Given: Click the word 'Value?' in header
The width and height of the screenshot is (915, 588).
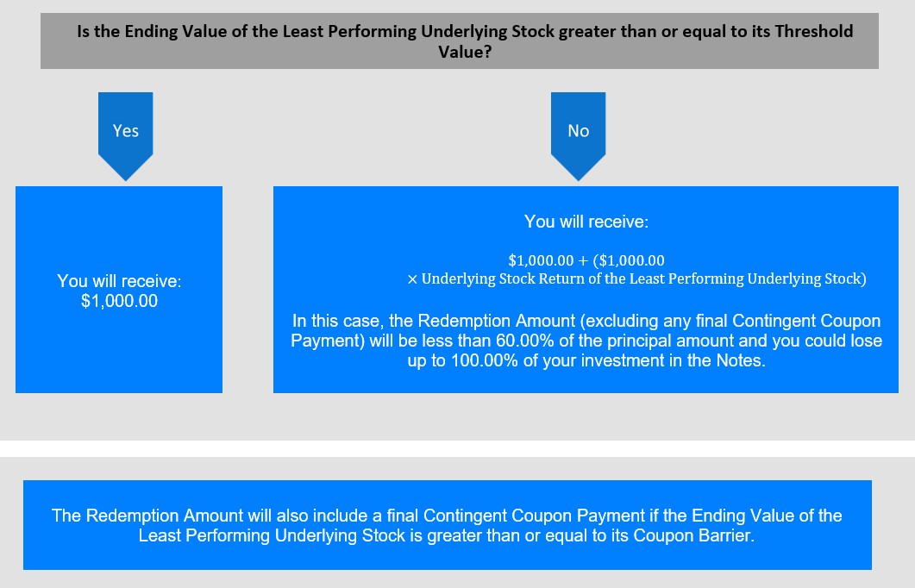Looking at the screenshot, I should [x=465, y=52].
